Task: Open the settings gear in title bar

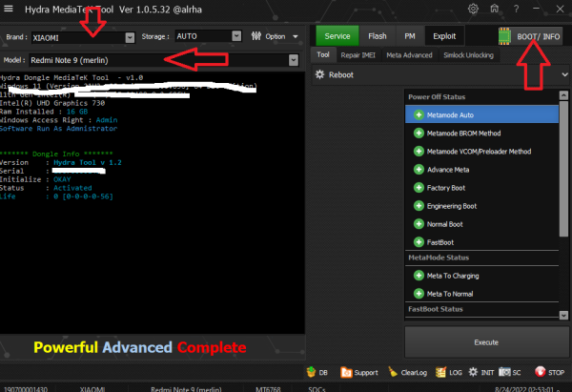Action: tap(473, 9)
